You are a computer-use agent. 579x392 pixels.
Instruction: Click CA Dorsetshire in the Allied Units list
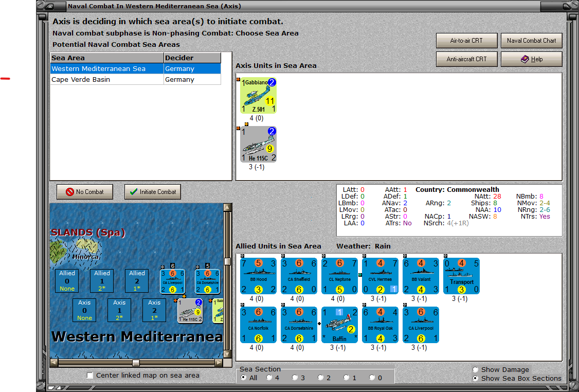tap(299, 325)
